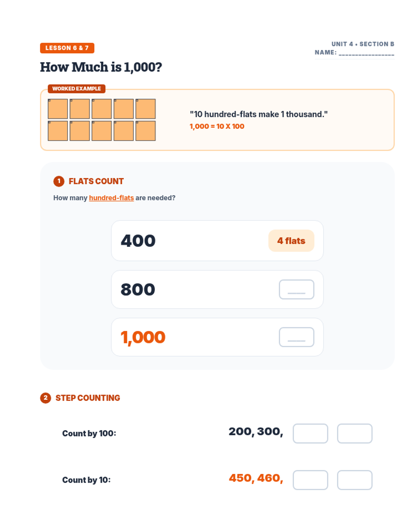
Task: Click the hundred-flats underlined link
Action: (111, 198)
